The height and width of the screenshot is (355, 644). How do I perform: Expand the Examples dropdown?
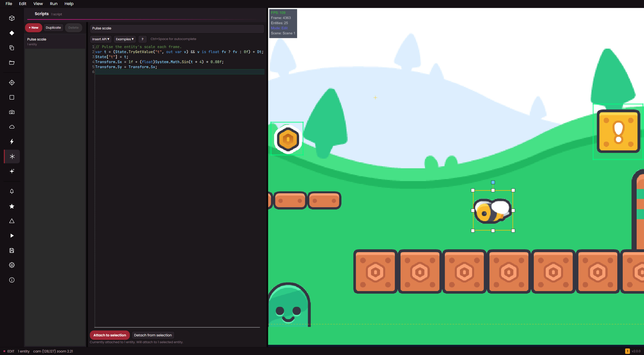[125, 39]
